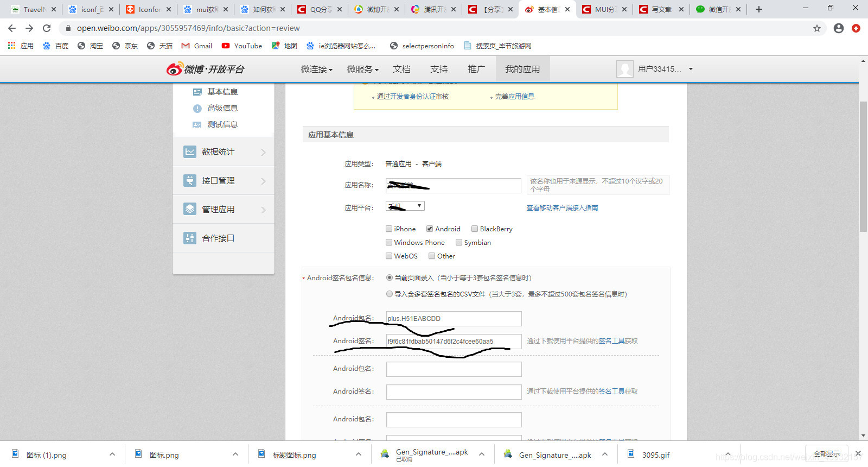Check the WebOS checkbox
The height and width of the screenshot is (467, 868).
coord(389,256)
